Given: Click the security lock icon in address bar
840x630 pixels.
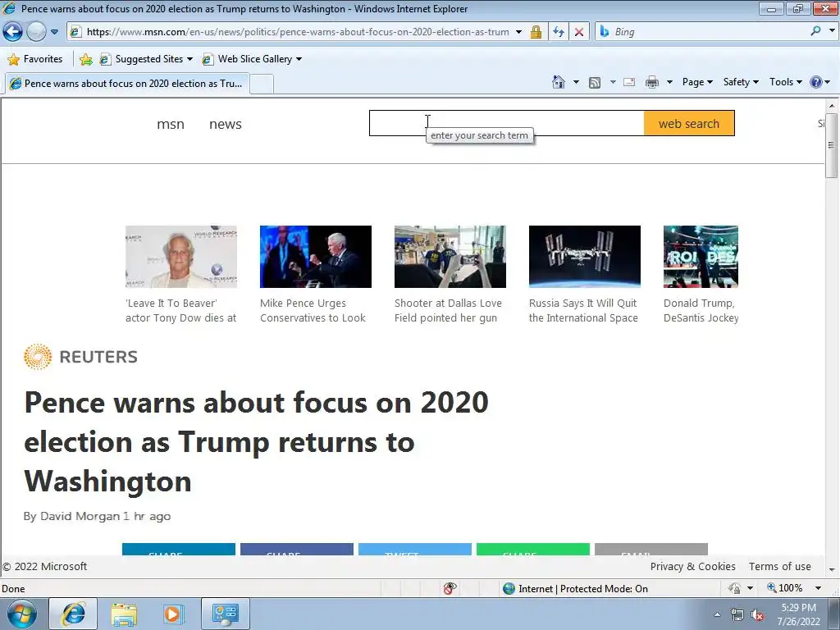Looking at the screenshot, I should tap(536, 32).
